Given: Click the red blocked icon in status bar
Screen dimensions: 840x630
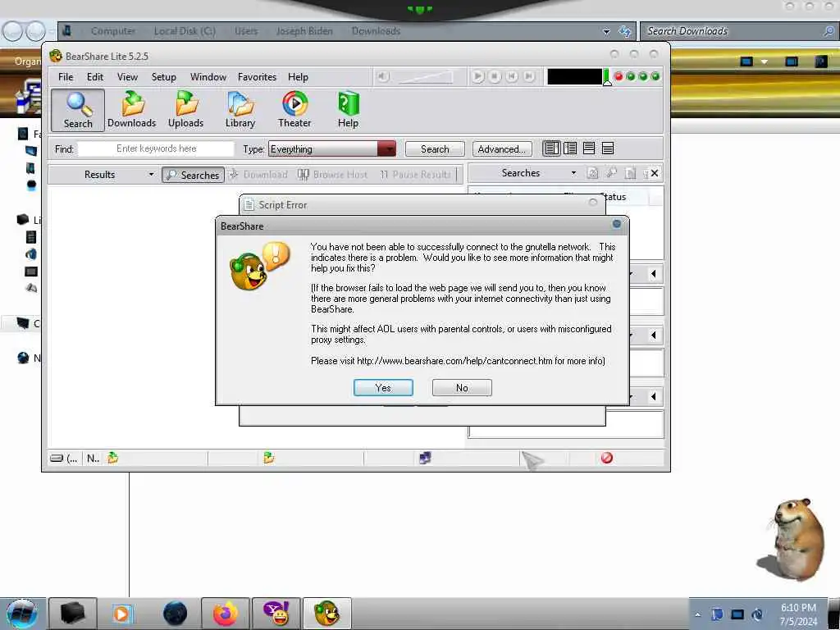Looking at the screenshot, I should click(x=607, y=458).
